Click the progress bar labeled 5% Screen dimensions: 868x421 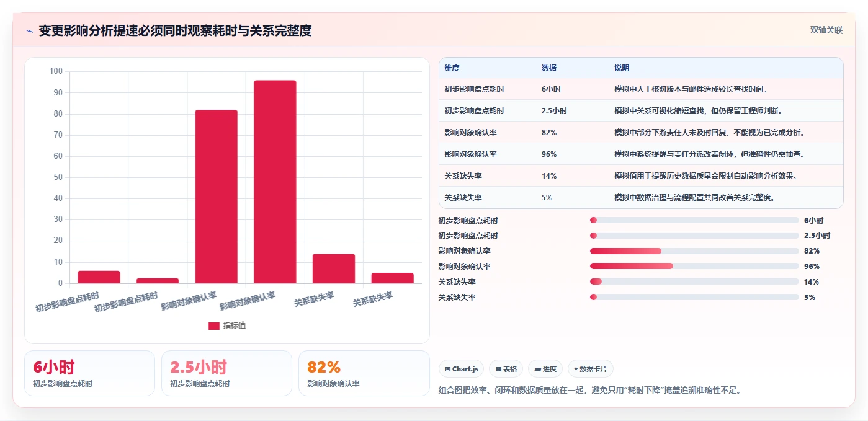(x=694, y=297)
